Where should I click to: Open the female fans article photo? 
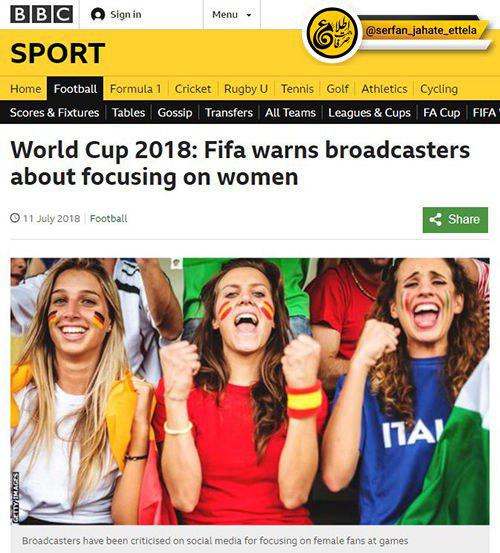click(250, 391)
